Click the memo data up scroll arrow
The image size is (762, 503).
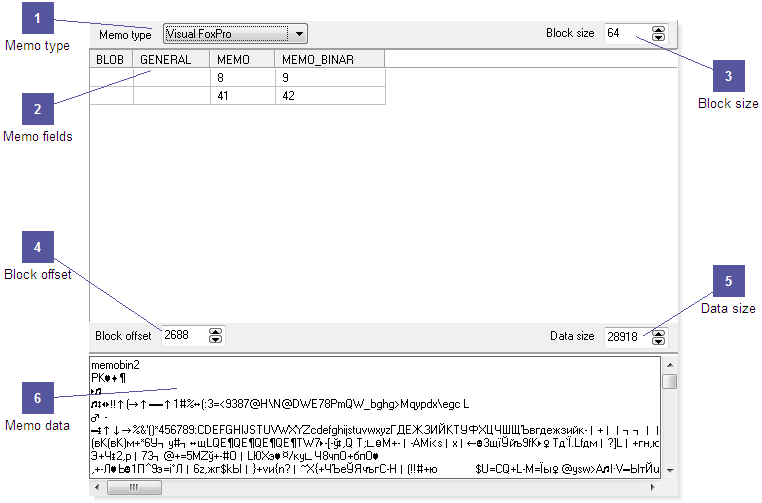click(x=670, y=364)
